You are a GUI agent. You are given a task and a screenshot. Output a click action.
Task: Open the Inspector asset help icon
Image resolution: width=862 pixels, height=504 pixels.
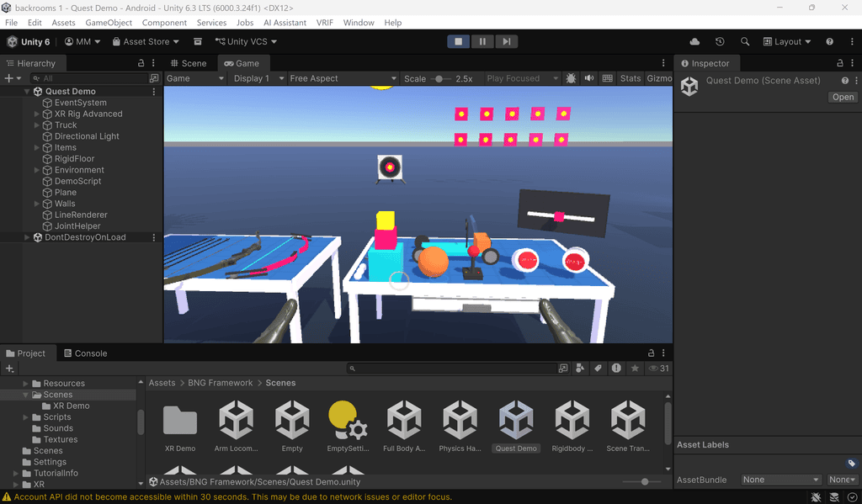tap(845, 81)
